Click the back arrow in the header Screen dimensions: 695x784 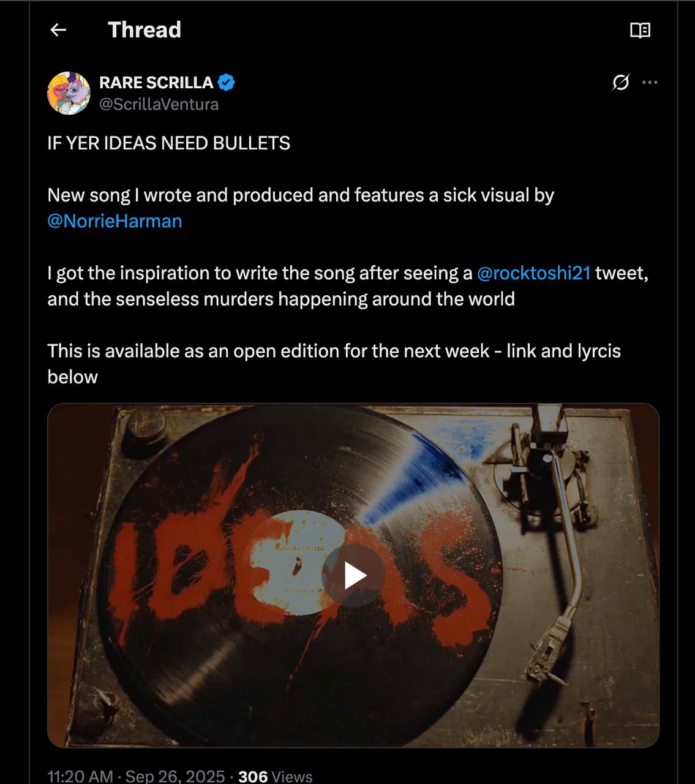pos(58,29)
